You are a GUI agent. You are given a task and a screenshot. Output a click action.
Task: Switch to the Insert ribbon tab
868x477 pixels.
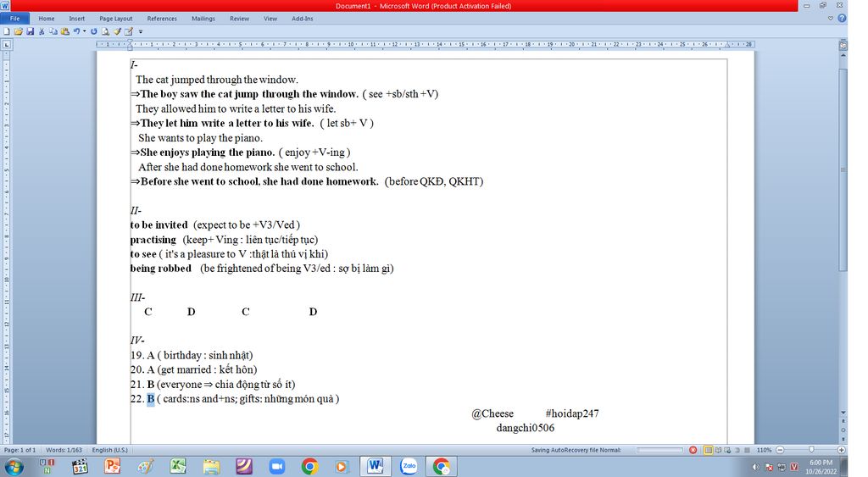coord(77,19)
